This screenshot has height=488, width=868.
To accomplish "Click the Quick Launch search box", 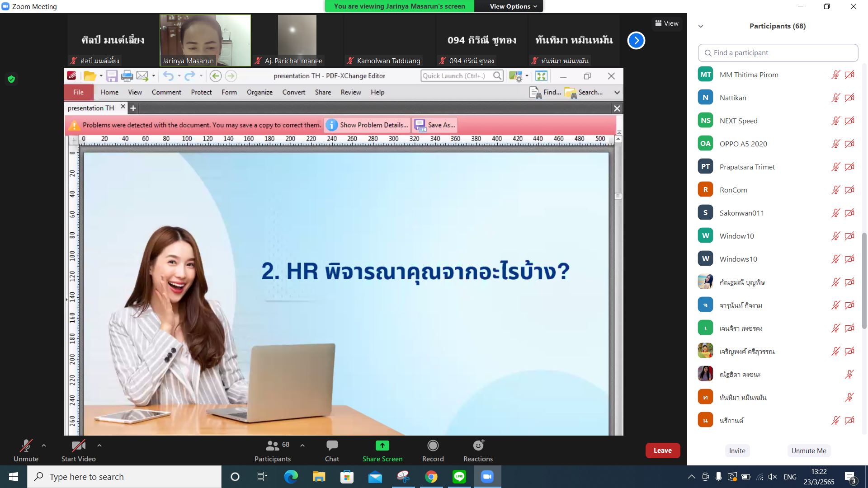I will (x=462, y=76).
